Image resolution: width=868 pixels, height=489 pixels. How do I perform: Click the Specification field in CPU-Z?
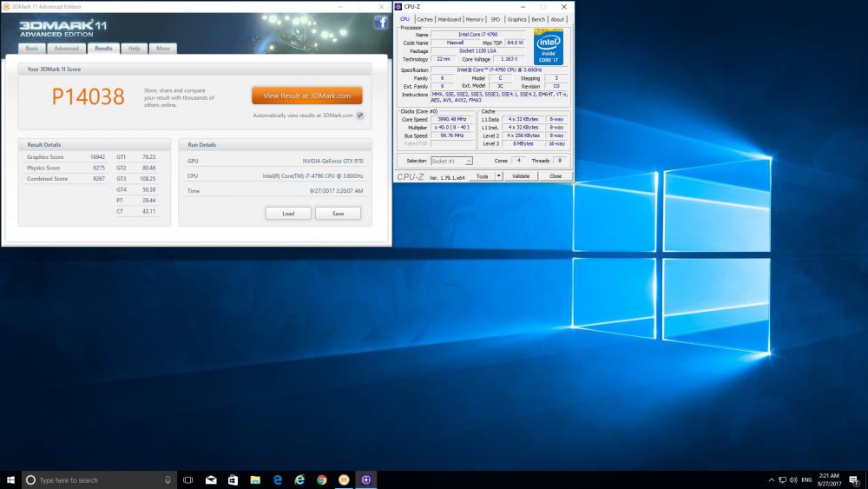pyautogui.click(x=499, y=69)
